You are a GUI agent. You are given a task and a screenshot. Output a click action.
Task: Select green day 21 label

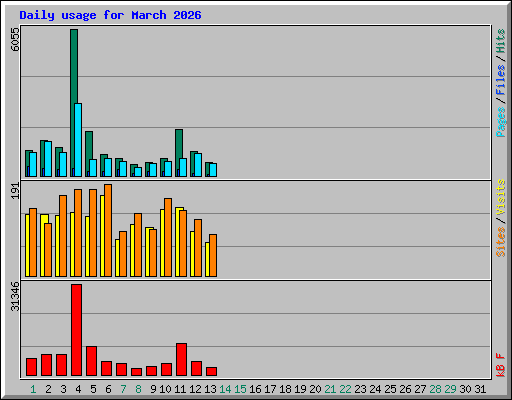[330, 389]
